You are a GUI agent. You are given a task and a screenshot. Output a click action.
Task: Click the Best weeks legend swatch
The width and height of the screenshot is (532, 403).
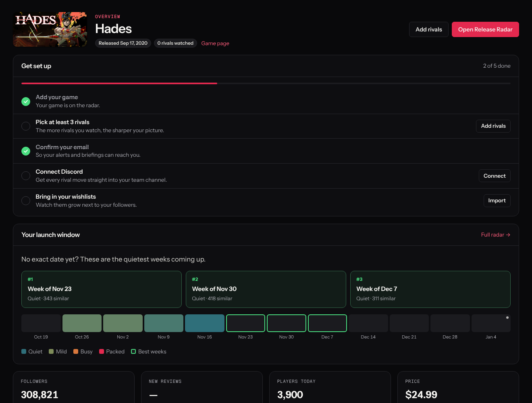click(133, 351)
